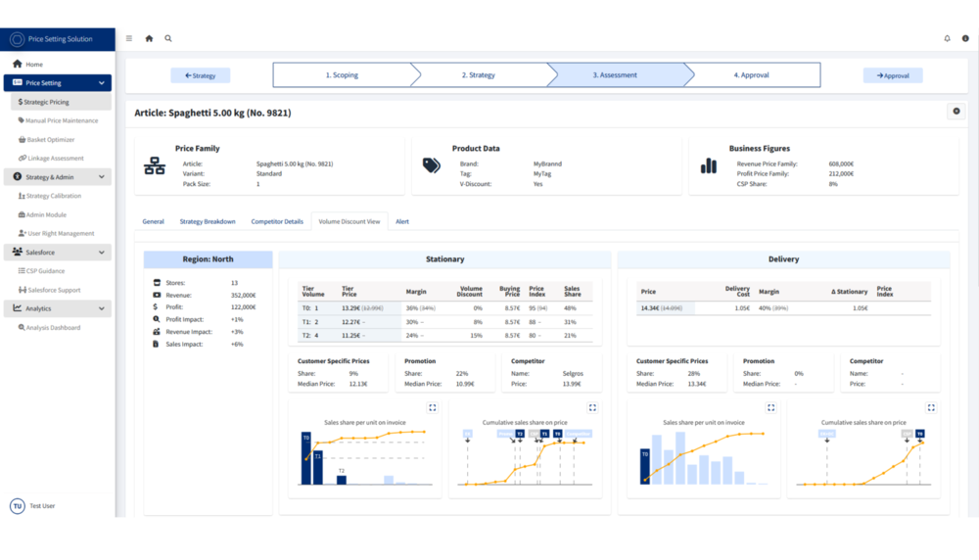This screenshot has height=560, width=979.
Task: Open the Strategy Breakdown tab
Action: (x=208, y=221)
